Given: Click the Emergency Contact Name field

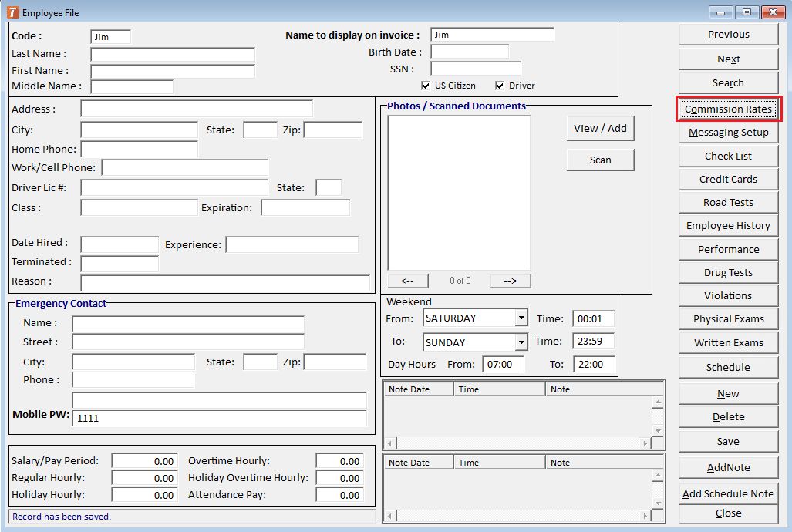Looking at the screenshot, I should tap(188, 325).
